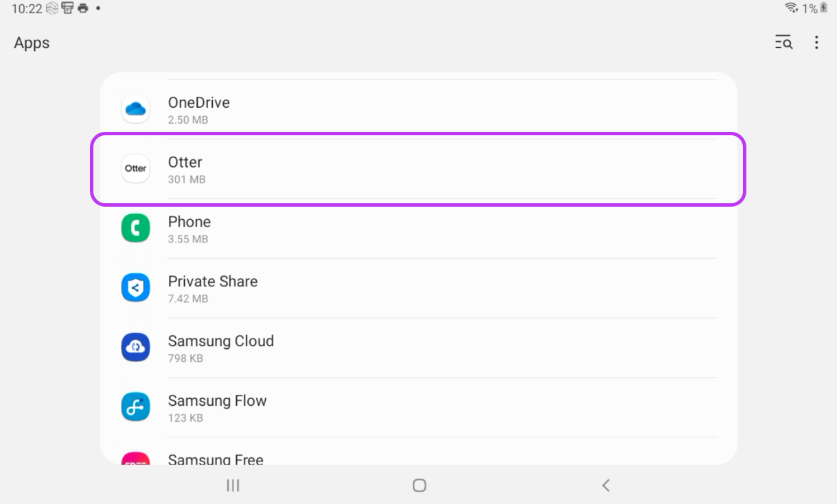Tap the Otter app icon
The height and width of the screenshot is (504, 837).
pos(136,169)
